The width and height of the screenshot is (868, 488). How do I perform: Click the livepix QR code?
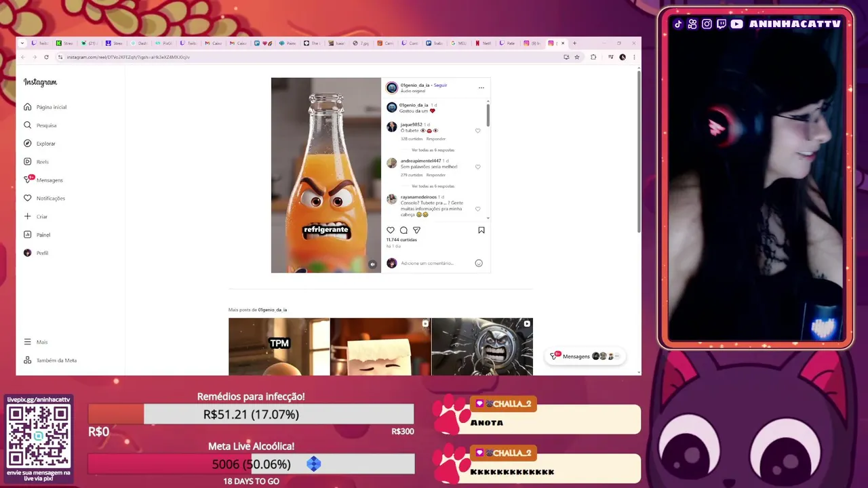[38, 435]
